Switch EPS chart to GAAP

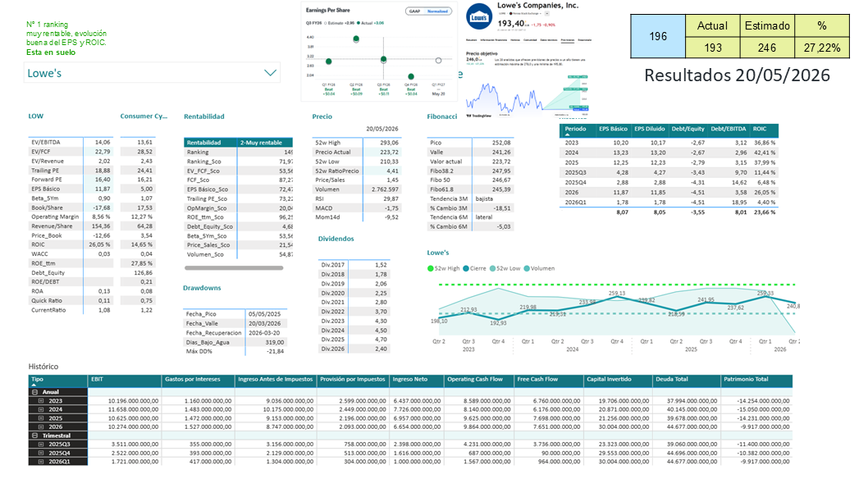pyautogui.click(x=415, y=11)
